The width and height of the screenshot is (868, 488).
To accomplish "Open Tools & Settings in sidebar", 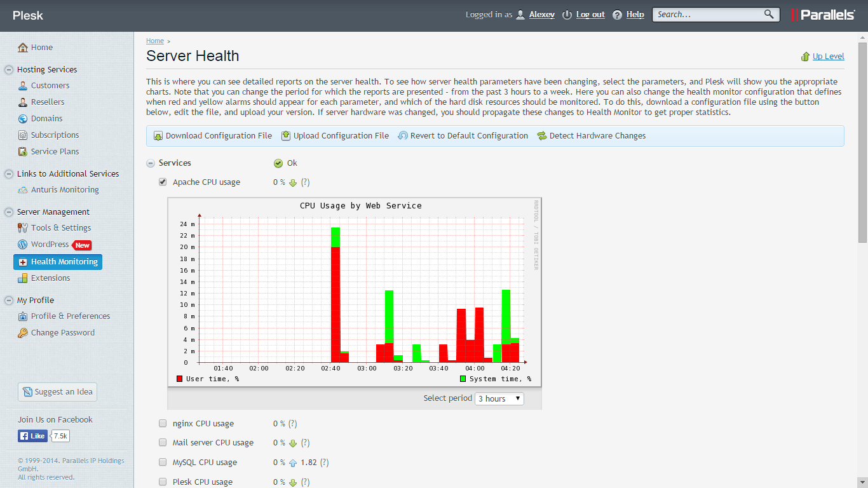I will click(60, 227).
